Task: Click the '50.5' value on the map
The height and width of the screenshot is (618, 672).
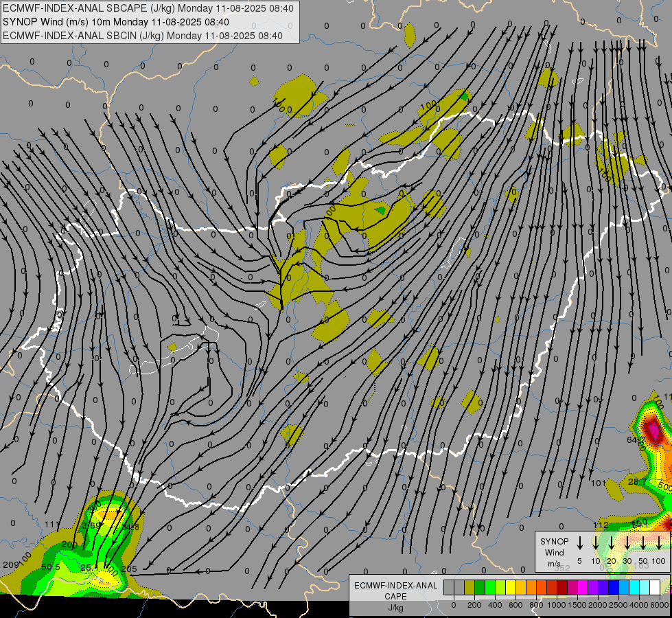Action: [51, 567]
